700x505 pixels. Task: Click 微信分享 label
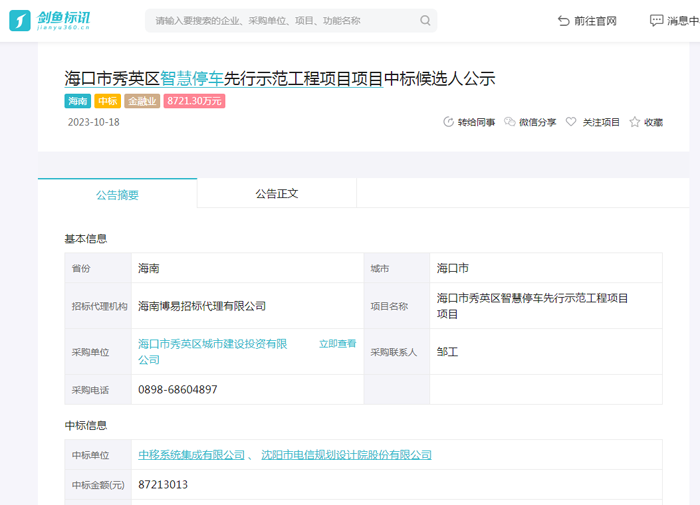538,122
